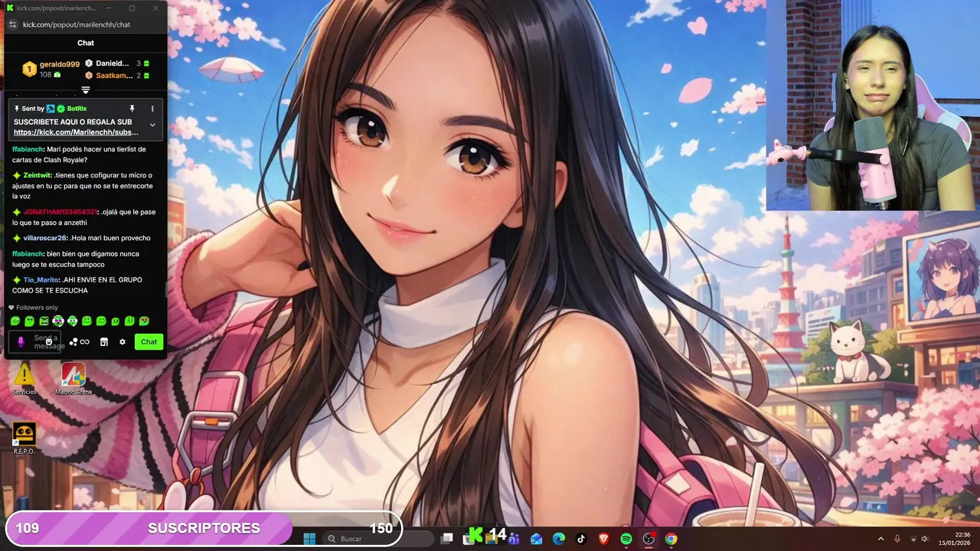The height and width of the screenshot is (551, 980).
Task: Show hidden system tray icons
Action: pos(880,539)
